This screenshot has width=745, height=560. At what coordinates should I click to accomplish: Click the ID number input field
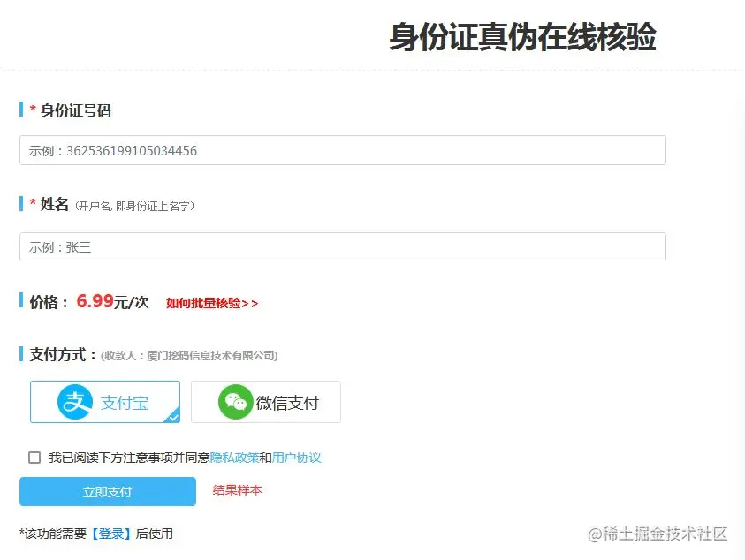click(343, 150)
